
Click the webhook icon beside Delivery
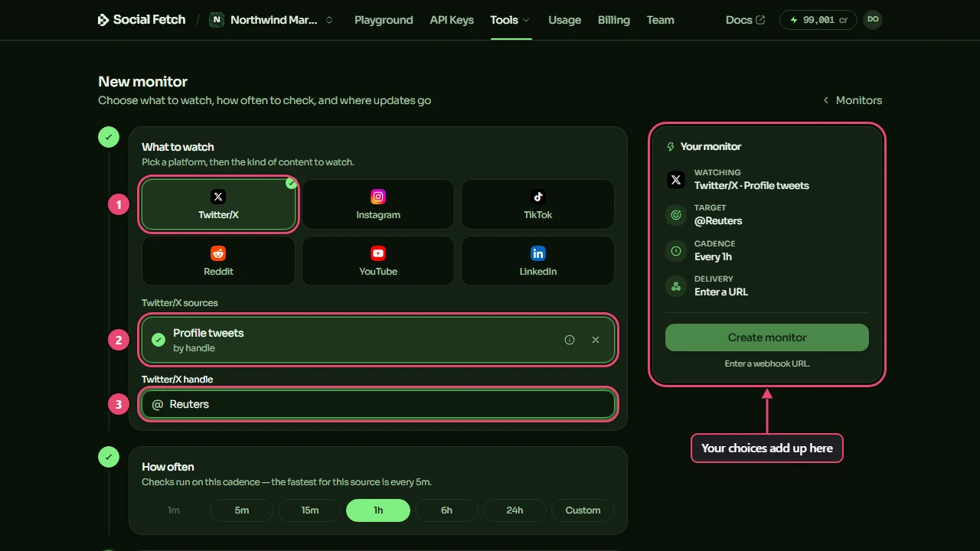point(676,286)
